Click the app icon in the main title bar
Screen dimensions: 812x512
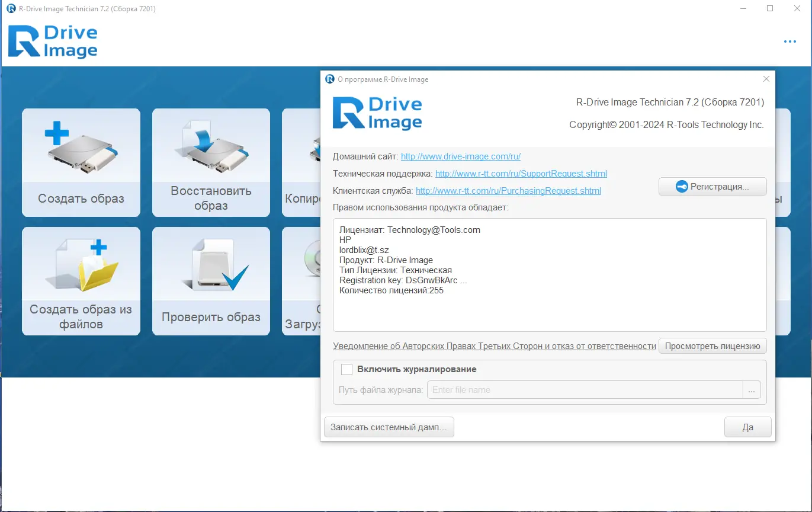[x=11, y=8]
